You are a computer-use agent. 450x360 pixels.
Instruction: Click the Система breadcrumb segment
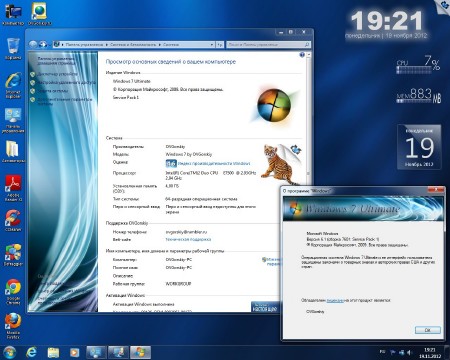click(x=171, y=44)
